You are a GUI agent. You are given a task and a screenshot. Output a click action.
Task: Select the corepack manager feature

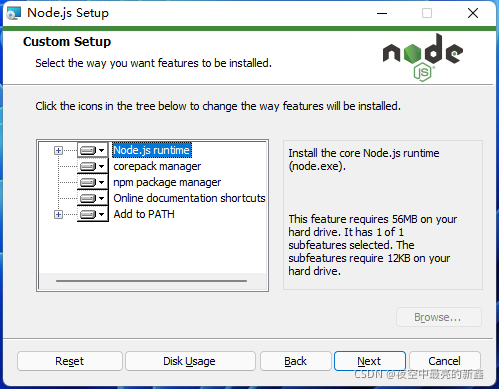pyautogui.click(x=157, y=166)
